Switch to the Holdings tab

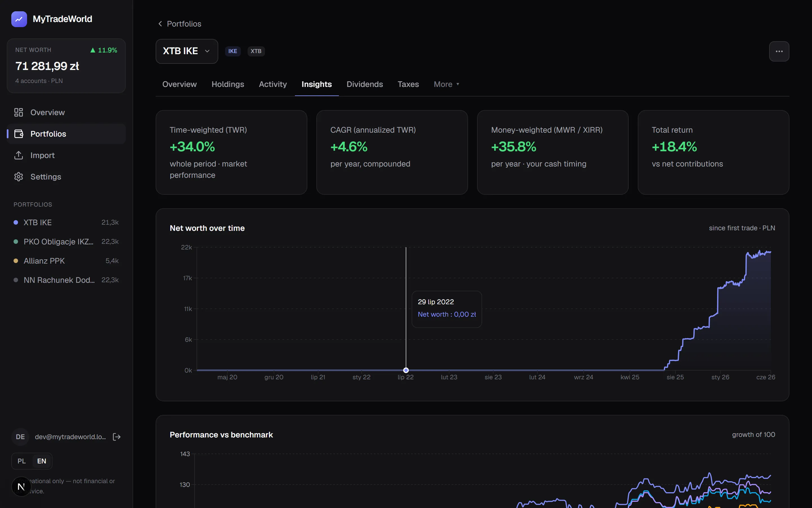pyautogui.click(x=228, y=84)
